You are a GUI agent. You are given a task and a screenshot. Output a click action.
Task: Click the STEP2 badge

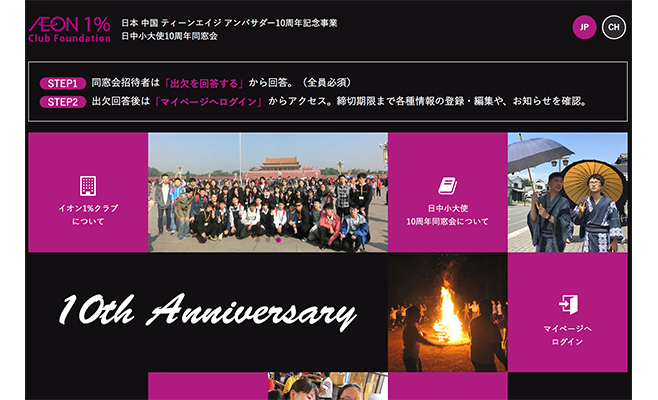click(63, 102)
